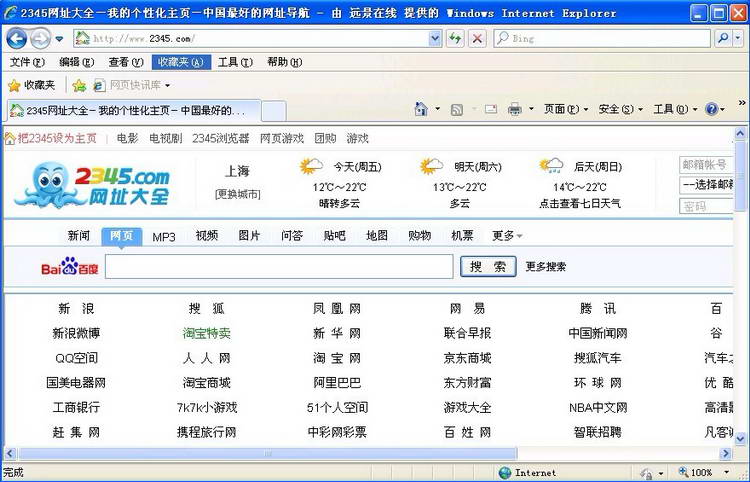Click the command bar overflow chevron
Viewport: 750px width, 482px height.
point(741,102)
